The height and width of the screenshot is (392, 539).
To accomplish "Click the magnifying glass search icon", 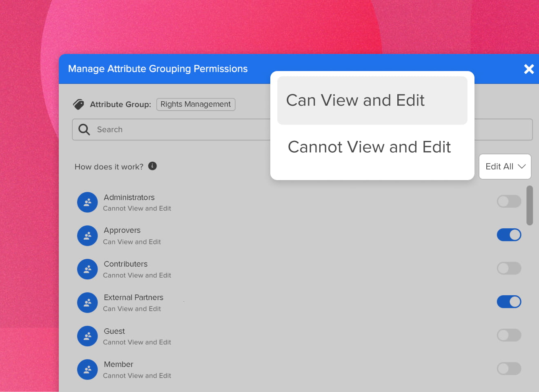I will tap(84, 129).
